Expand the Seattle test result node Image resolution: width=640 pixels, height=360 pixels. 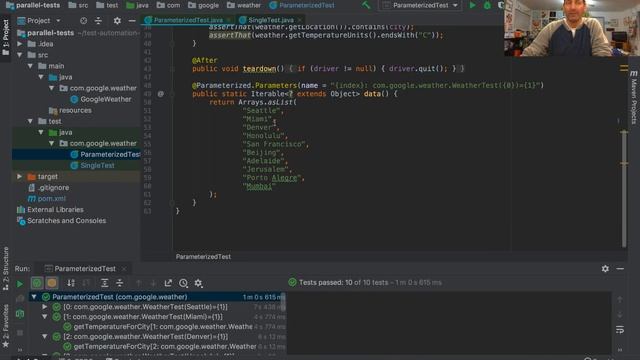(x=45, y=307)
